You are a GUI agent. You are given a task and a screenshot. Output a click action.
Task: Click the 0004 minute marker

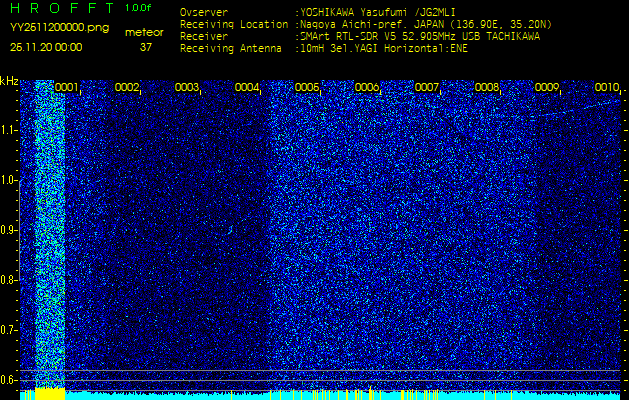tap(246, 87)
